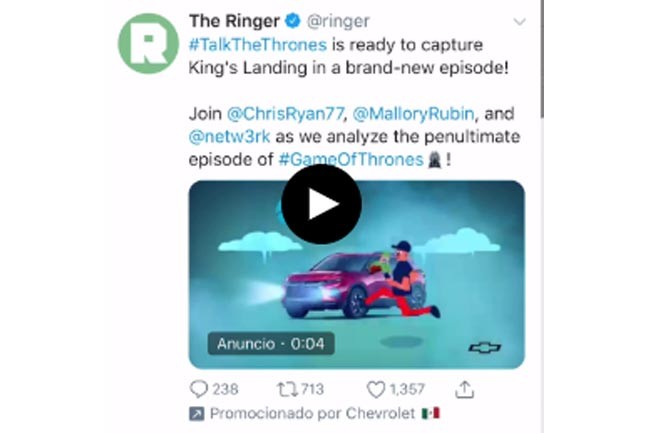Click the promoted arrow icon
Screen dimensions: 650x433
(x=196, y=414)
